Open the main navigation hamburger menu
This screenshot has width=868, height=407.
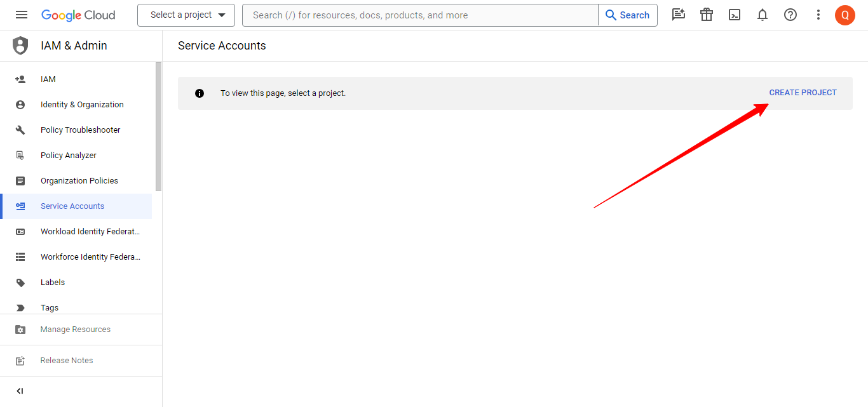[x=22, y=15]
